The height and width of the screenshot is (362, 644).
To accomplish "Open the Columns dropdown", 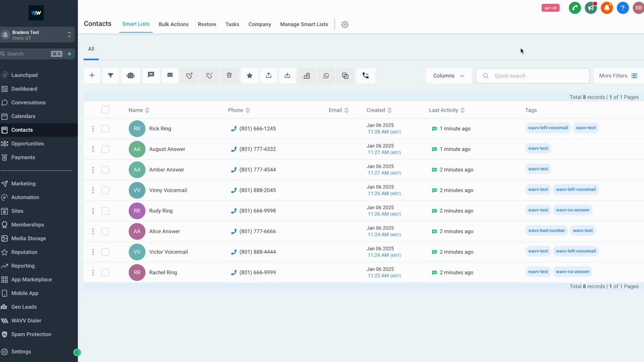I will [448, 75].
